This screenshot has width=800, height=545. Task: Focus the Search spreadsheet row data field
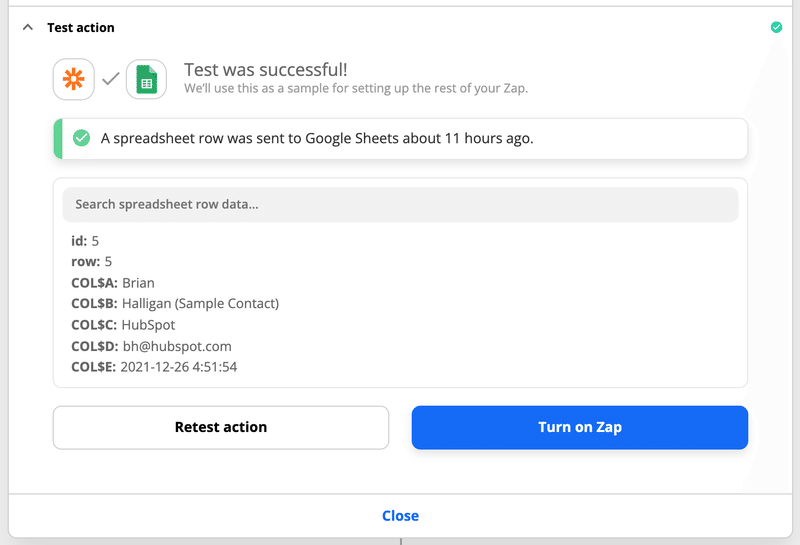click(400, 204)
